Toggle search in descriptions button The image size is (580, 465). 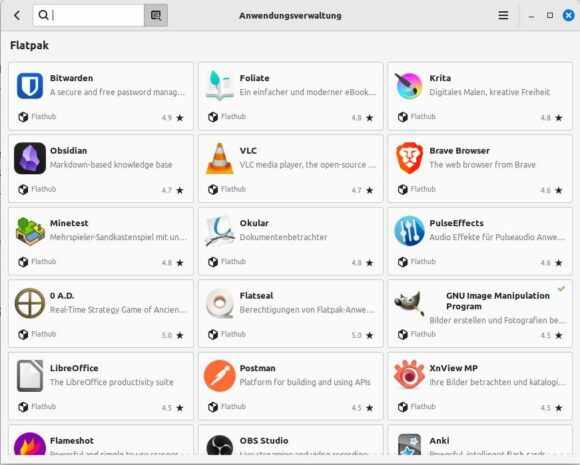pyautogui.click(x=156, y=16)
